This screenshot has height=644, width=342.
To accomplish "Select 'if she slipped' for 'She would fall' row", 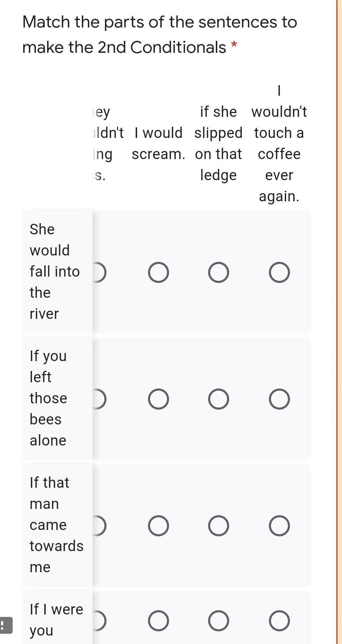I will point(218,272).
